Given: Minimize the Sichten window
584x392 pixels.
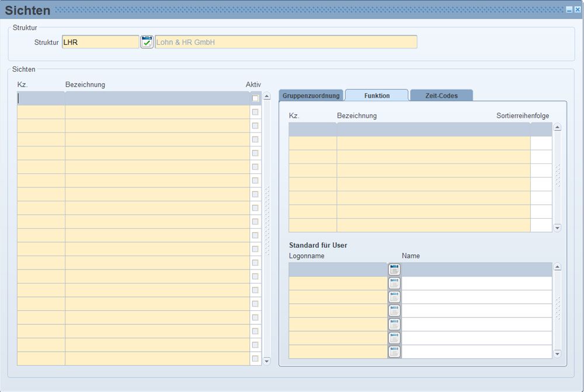Looking at the screenshot, I should tap(569, 10).
